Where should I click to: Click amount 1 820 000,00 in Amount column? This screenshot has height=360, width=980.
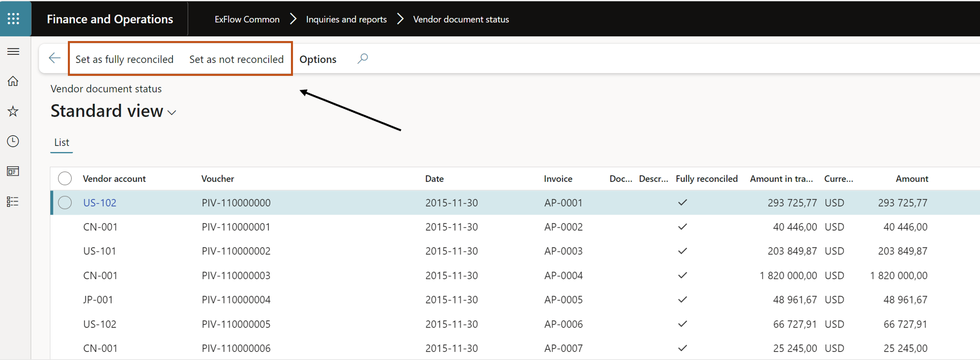898,275
